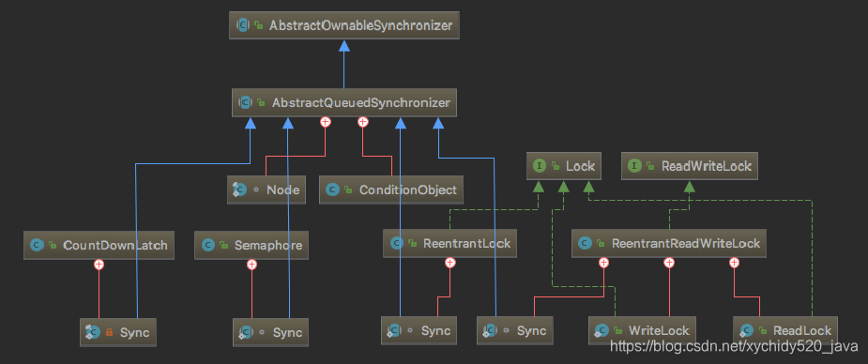
Task: Click the public visibility icon beside ReentrantReadWriteLock
Action: (600, 243)
